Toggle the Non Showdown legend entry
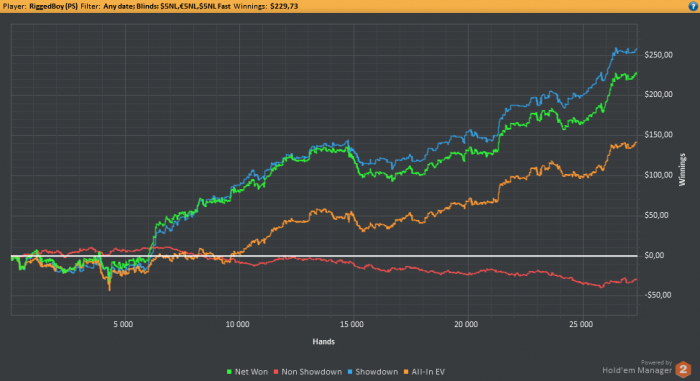The height and width of the screenshot is (381, 700). pyautogui.click(x=308, y=372)
